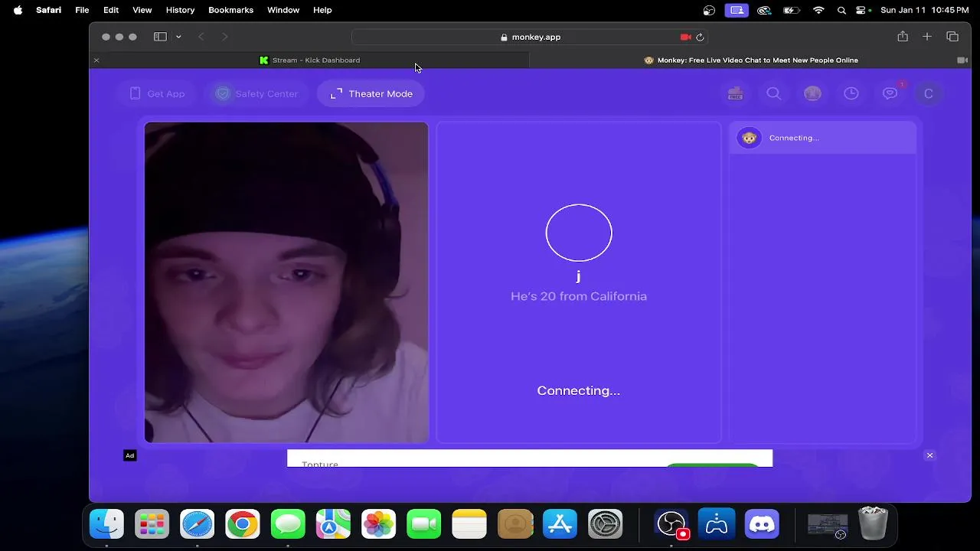Image resolution: width=980 pixels, height=551 pixels.
Task: Close the Kick Dashboard tab
Action: click(96, 60)
